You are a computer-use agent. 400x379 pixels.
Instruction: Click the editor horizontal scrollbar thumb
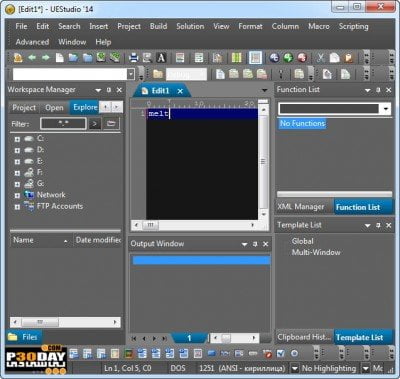[x=151, y=225]
